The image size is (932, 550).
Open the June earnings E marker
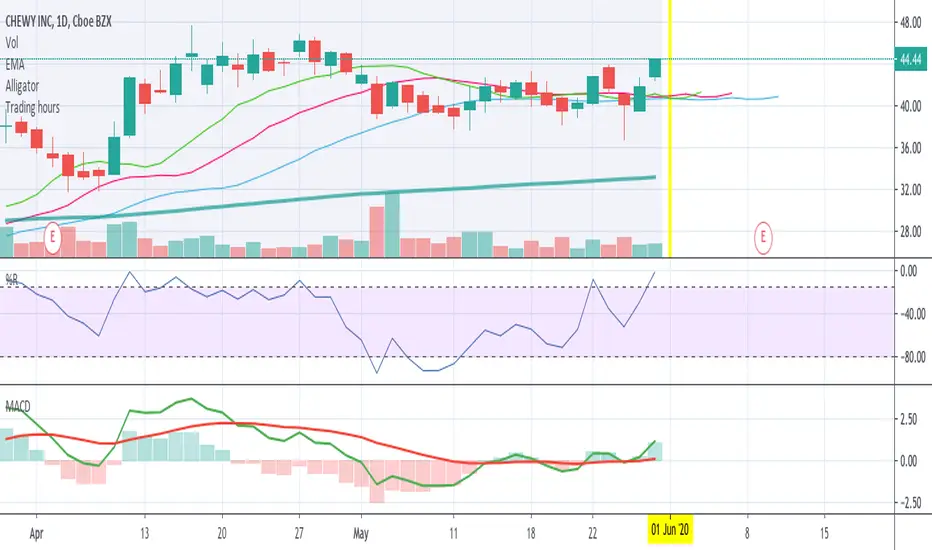763,238
